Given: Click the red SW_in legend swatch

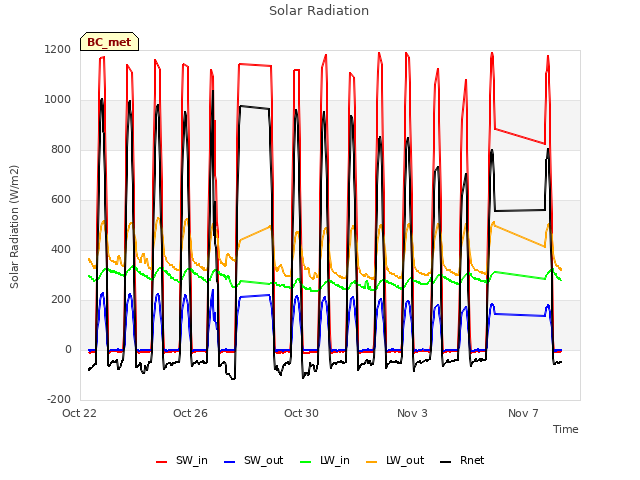Looking at the screenshot, I should [x=162, y=462].
